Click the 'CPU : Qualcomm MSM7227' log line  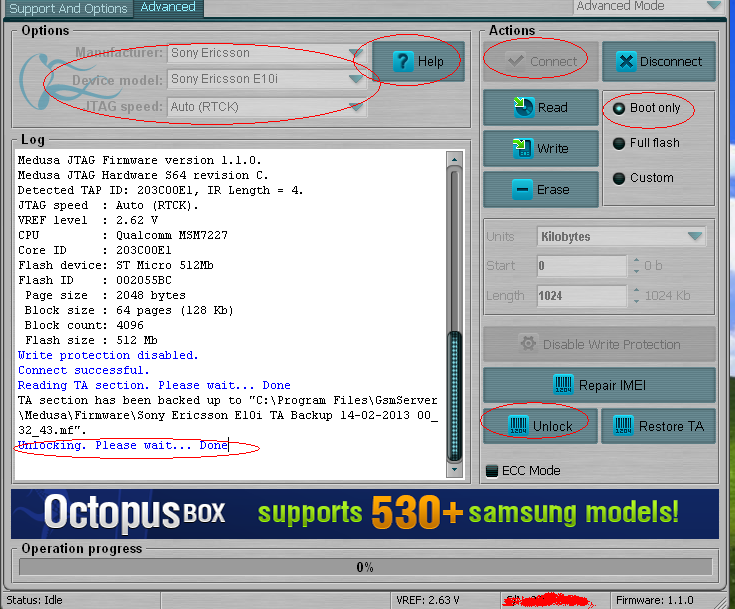coord(123,235)
